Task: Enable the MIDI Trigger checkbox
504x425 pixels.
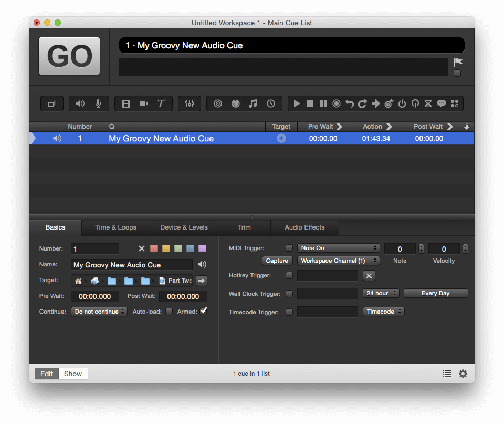Action: tap(289, 248)
